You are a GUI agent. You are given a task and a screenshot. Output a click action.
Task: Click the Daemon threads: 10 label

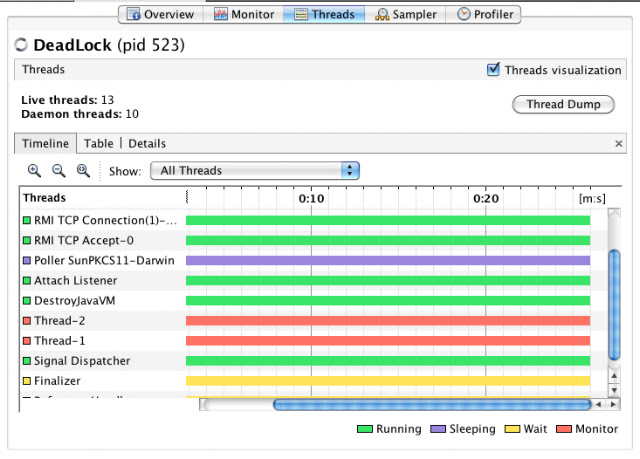80,114
